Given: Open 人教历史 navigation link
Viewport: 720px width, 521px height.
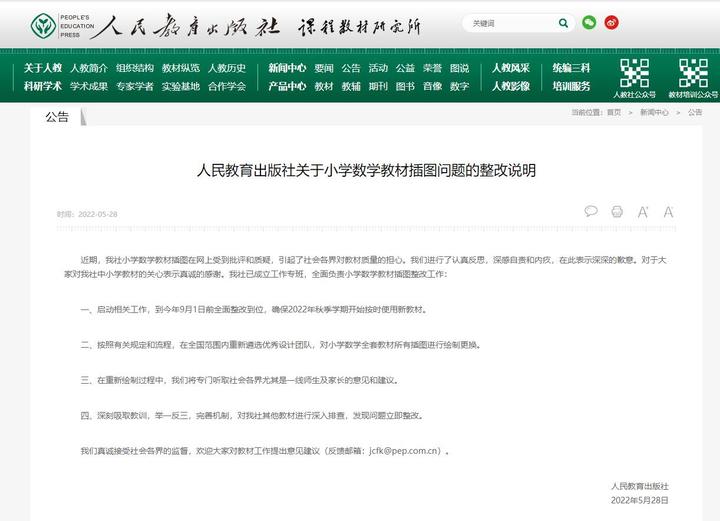Looking at the screenshot, I should pyautogui.click(x=227, y=68).
